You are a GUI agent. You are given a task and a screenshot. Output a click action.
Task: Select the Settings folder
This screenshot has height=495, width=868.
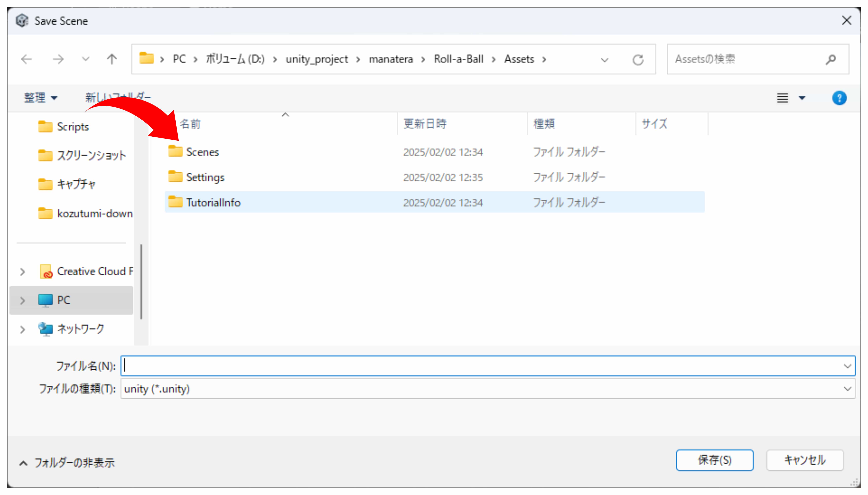205,177
